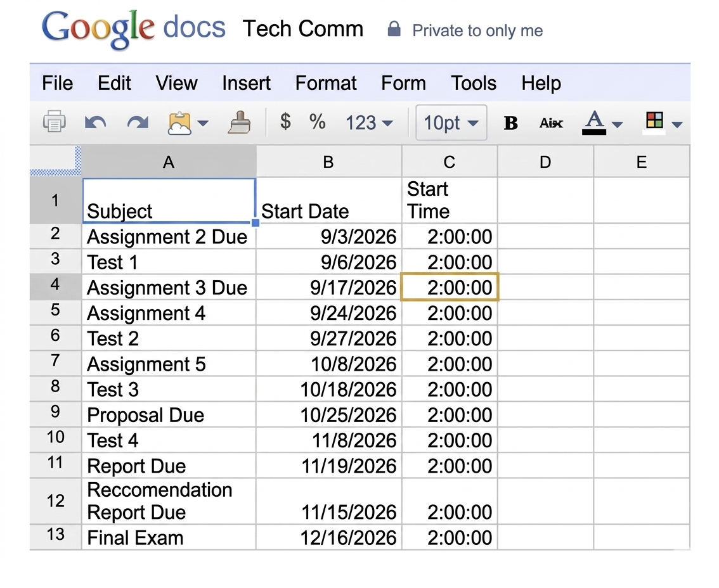Click the Assignment 4 cell
This screenshot has width=719, height=588.
click(169, 313)
